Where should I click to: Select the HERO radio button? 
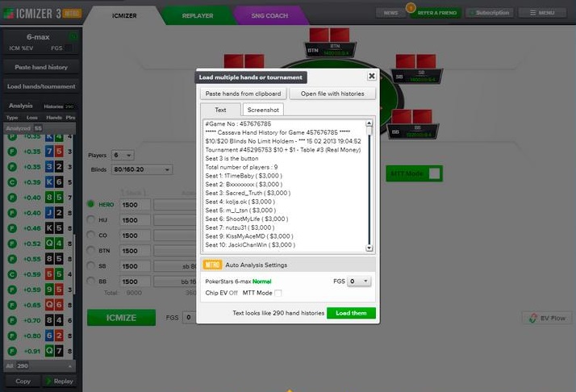click(90, 204)
